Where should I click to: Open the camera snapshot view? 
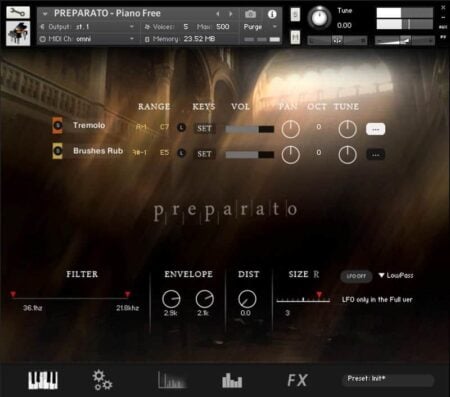point(250,14)
